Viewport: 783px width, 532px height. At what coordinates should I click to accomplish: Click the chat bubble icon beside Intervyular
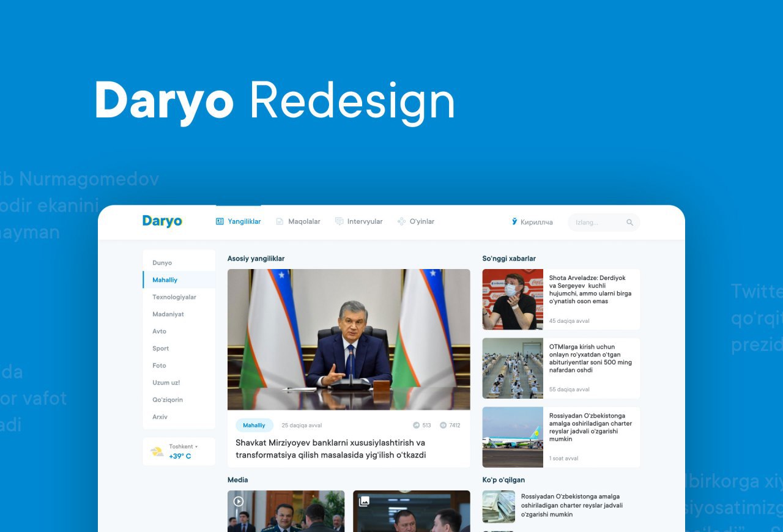click(x=339, y=221)
